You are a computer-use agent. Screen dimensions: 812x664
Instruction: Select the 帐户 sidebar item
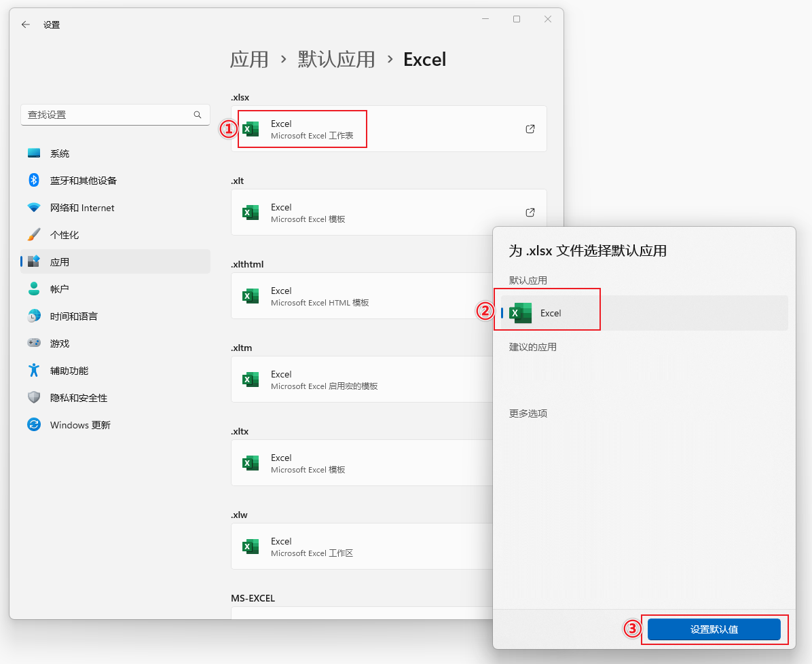pyautogui.click(x=60, y=289)
